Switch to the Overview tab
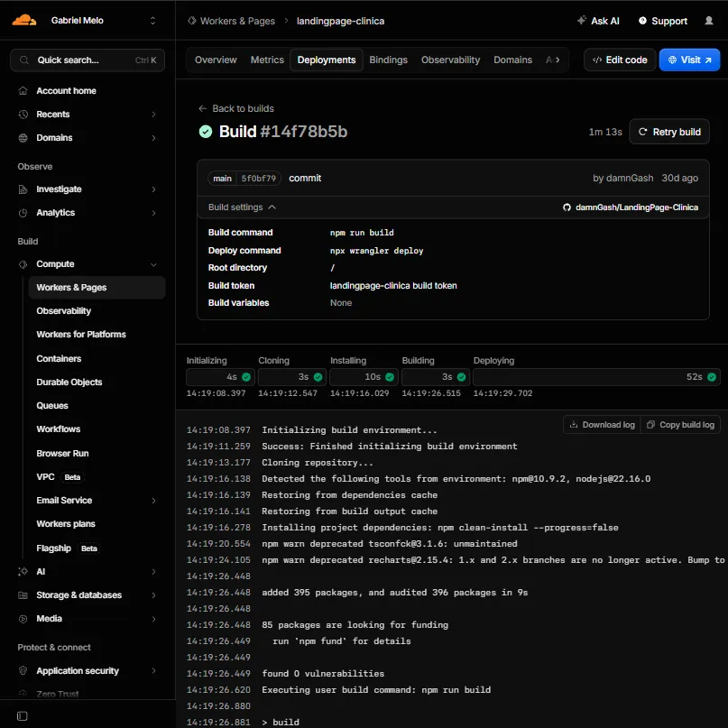The width and height of the screenshot is (728, 728). click(x=216, y=60)
